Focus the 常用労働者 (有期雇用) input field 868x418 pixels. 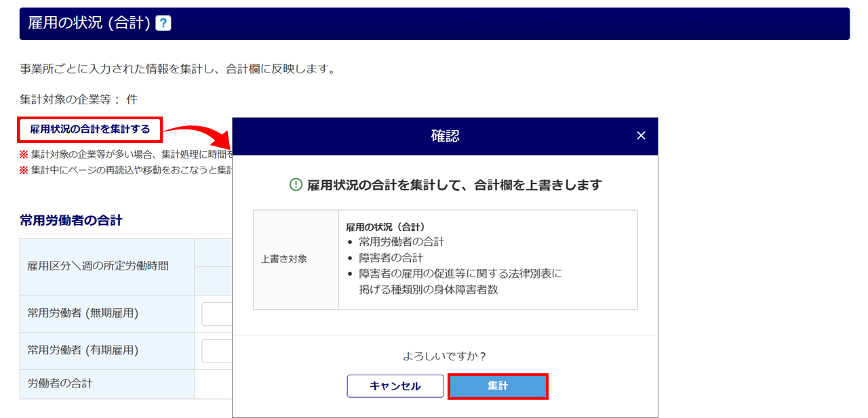point(217,351)
